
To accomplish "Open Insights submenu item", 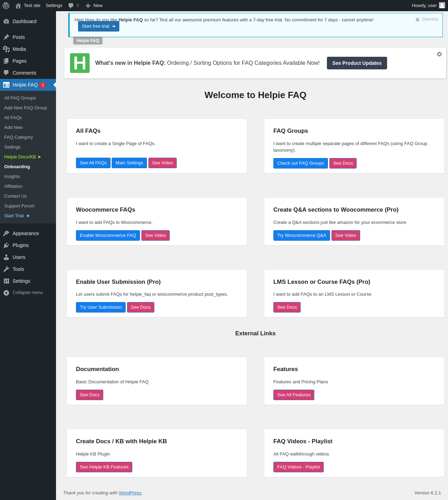I will coord(12,177).
